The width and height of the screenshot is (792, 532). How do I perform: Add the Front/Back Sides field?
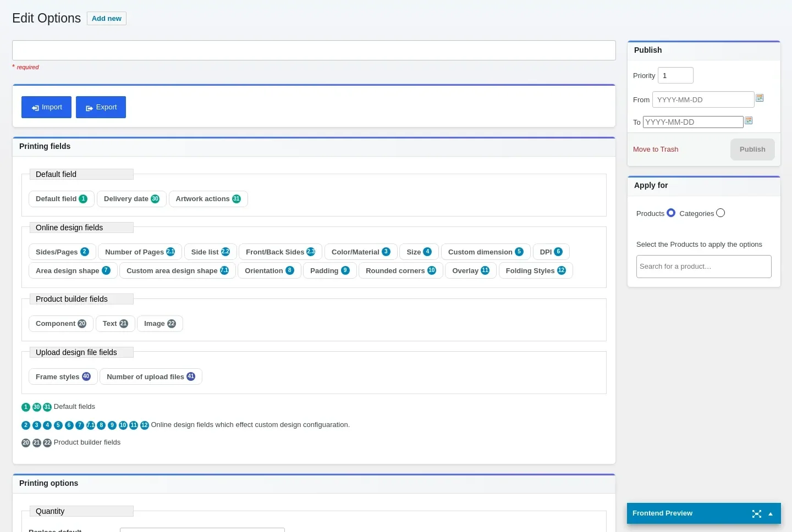click(280, 252)
